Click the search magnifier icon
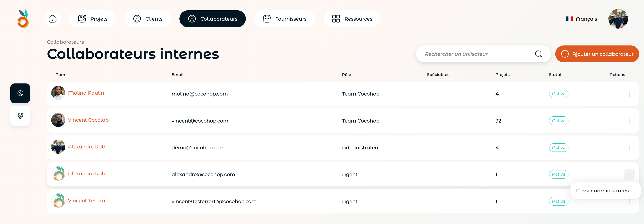644x224 pixels. pos(538,54)
